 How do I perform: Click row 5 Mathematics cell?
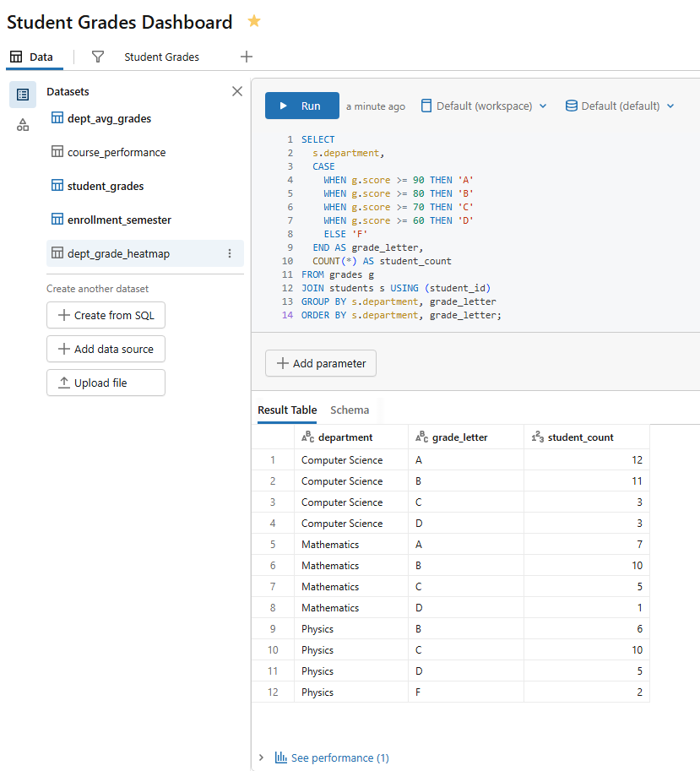[351, 545]
